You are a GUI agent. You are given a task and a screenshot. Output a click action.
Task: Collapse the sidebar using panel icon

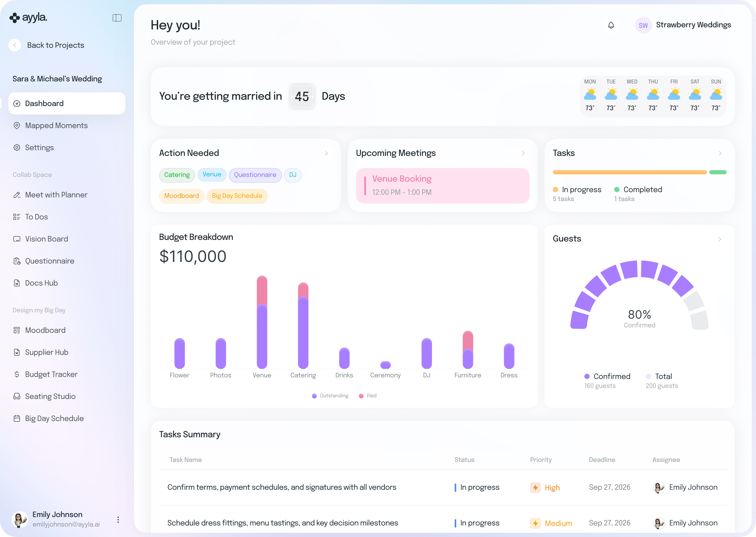(x=117, y=18)
